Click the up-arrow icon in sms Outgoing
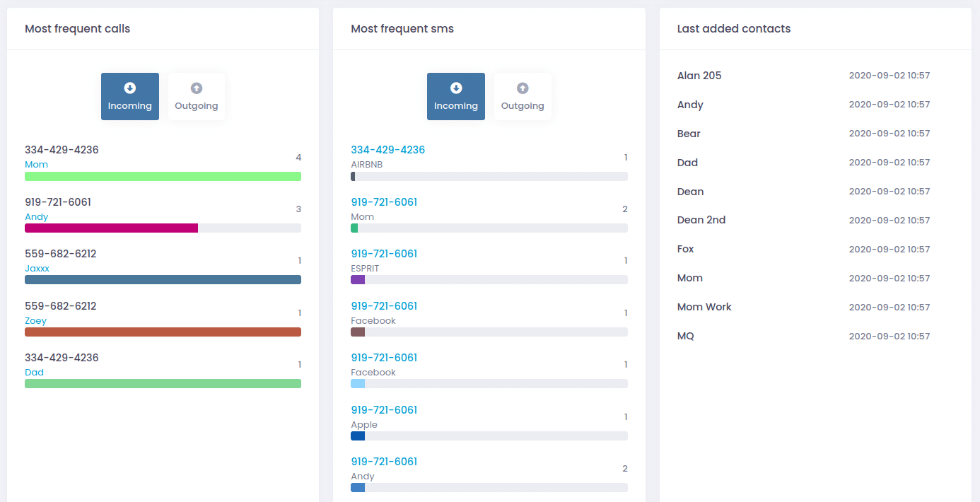Screen dimensions: 980x502 (523, 88)
